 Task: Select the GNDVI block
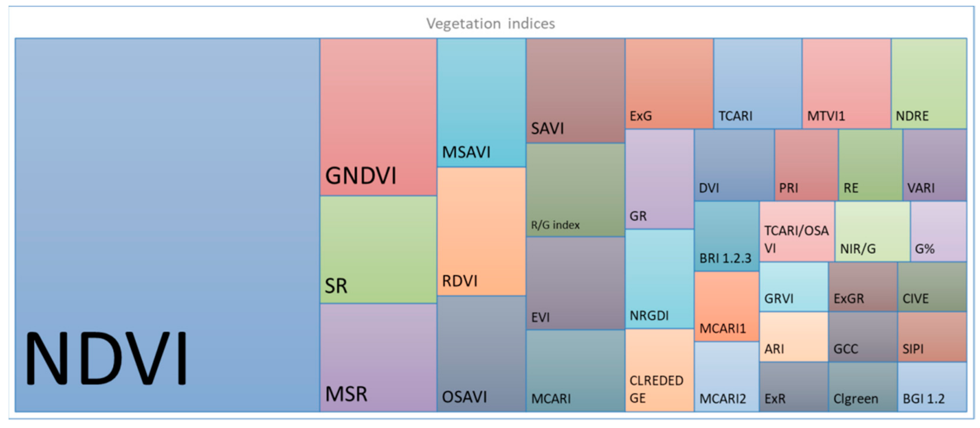point(378,117)
